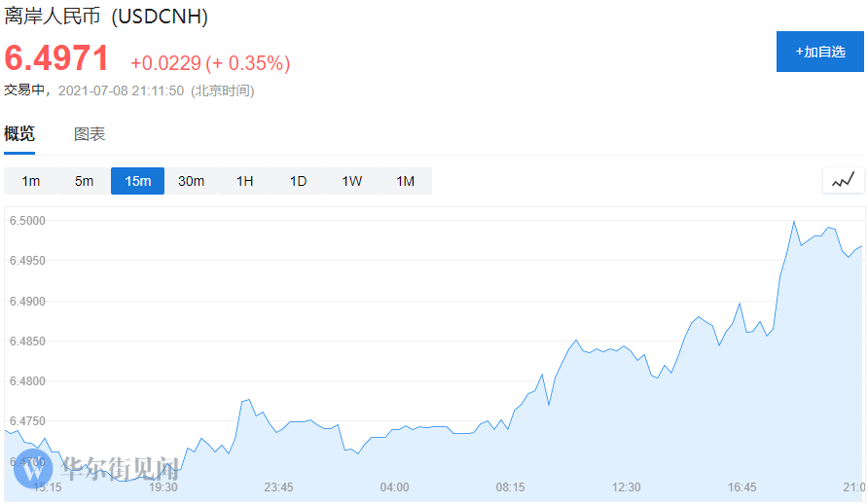Change chart interval to 1D
The height and width of the screenshot is (504, 868).
298,181
